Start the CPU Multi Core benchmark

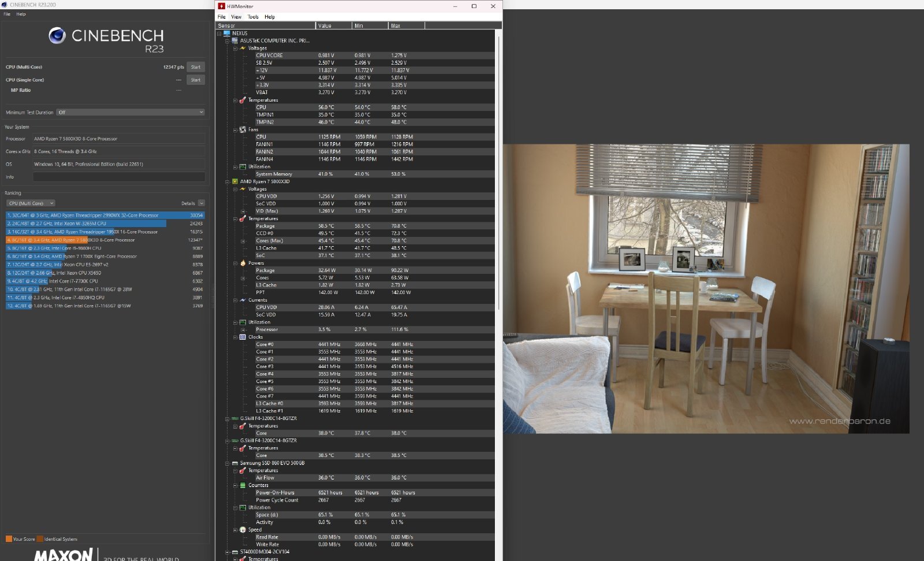pyautogui.click(x=196, y=67)
